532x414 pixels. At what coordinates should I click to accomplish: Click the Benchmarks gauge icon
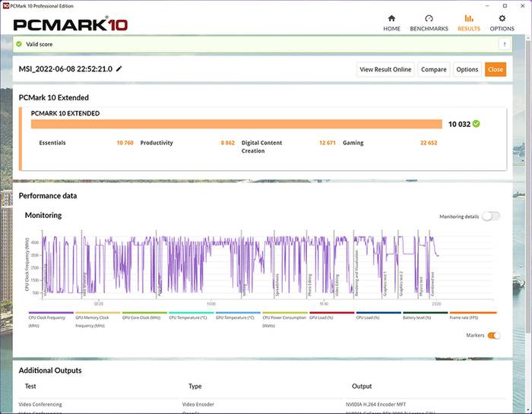coord(429,18)
